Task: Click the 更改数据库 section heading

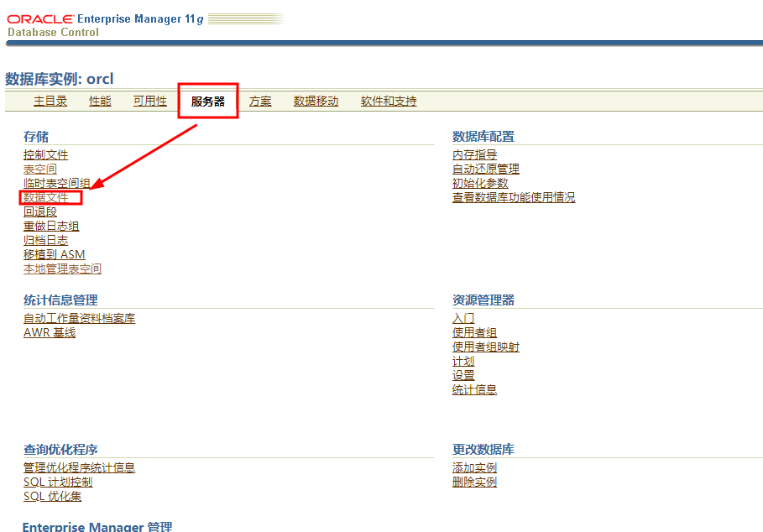Action: (483, 449)
